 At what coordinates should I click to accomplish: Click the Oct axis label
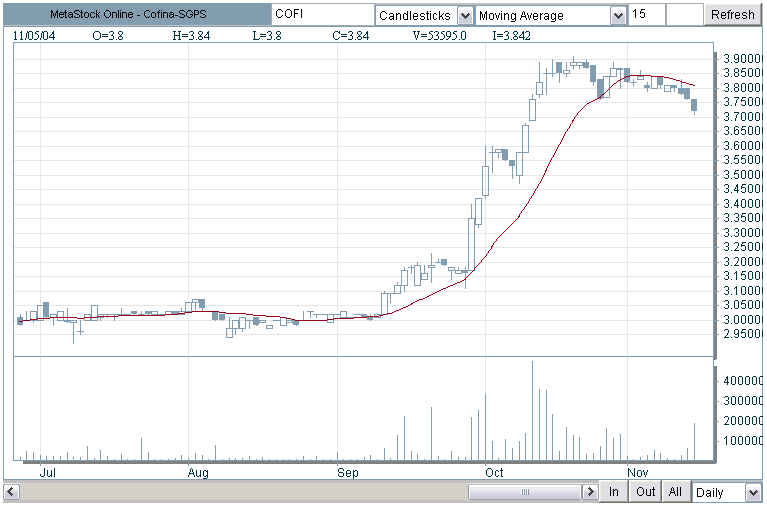(494, 473)
